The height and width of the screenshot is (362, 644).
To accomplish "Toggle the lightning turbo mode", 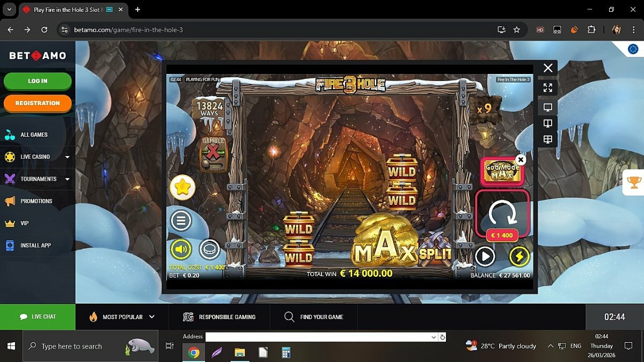I will [x=519, y=256].
